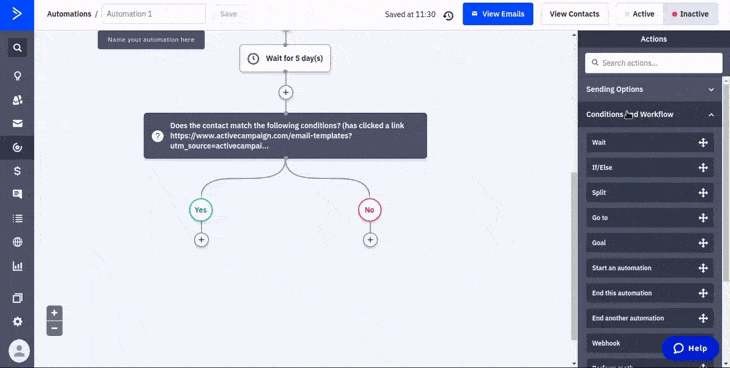Collapse Conditions and Workflow section
The width and height of the screenshot is (730, 368).
[x=650, y=115]
